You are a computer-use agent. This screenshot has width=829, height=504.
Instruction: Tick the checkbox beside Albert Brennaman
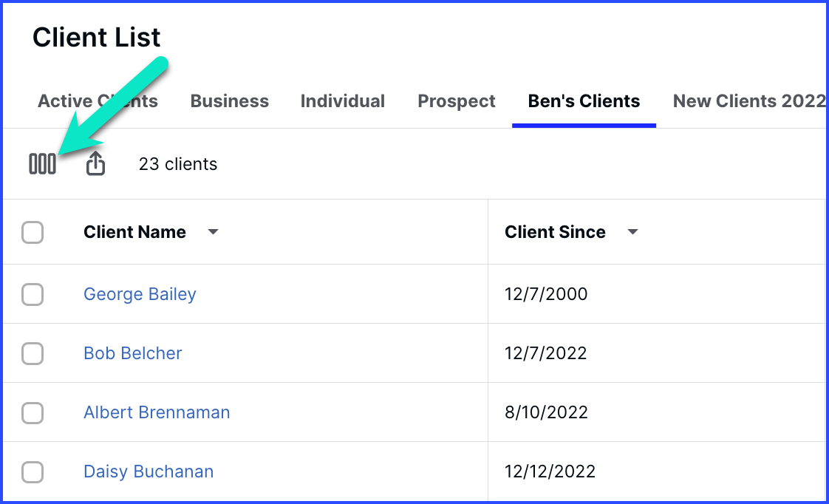pyautogui.click(x=33, y=412)
